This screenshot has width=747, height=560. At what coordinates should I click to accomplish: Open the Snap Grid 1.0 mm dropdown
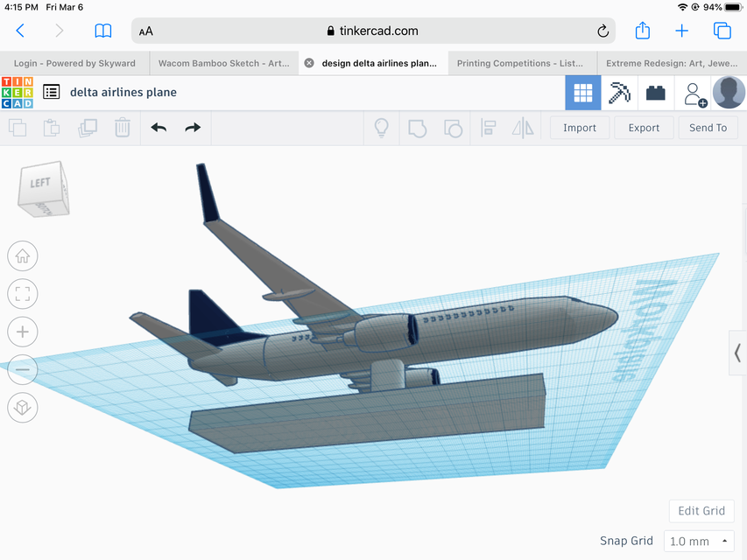pos(699,541)
